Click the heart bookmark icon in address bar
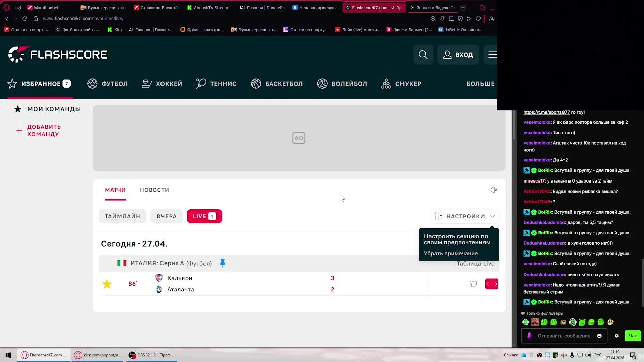Viewport: 644px width, 362px height. (478, 19)
